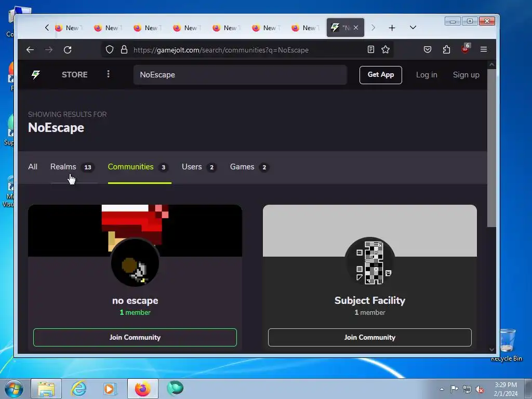This screenshot has height=399, width=532.
Task: Click the taskbar clock showing 3:29 PM
Action: (x=506, y=389)
